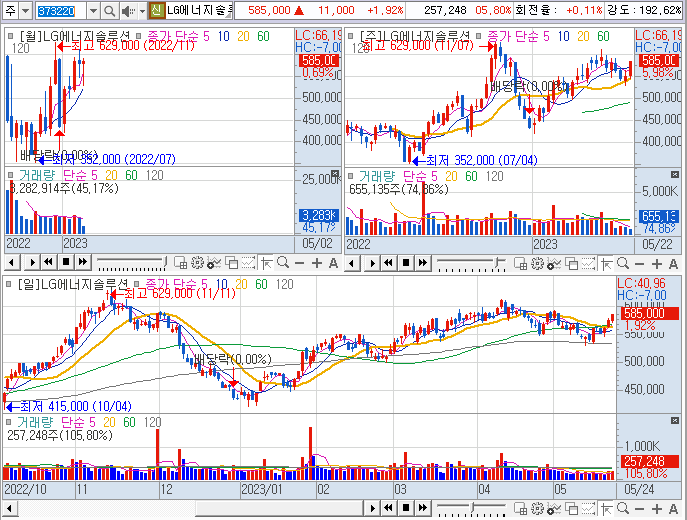
Task: Open chart layout icon in weekly chart toolbar
Action: (521, 263)
